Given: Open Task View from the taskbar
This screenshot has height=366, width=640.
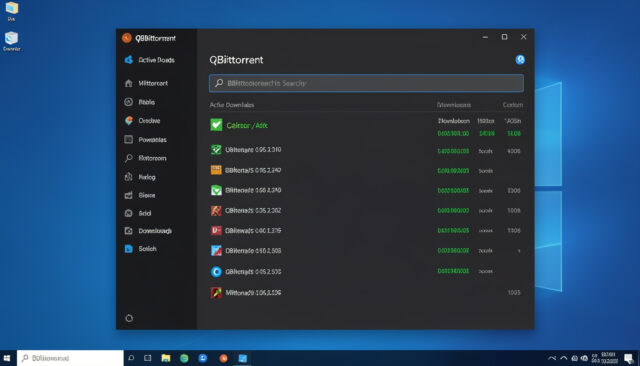Looking at the screenshot, I should coord(148,358).
